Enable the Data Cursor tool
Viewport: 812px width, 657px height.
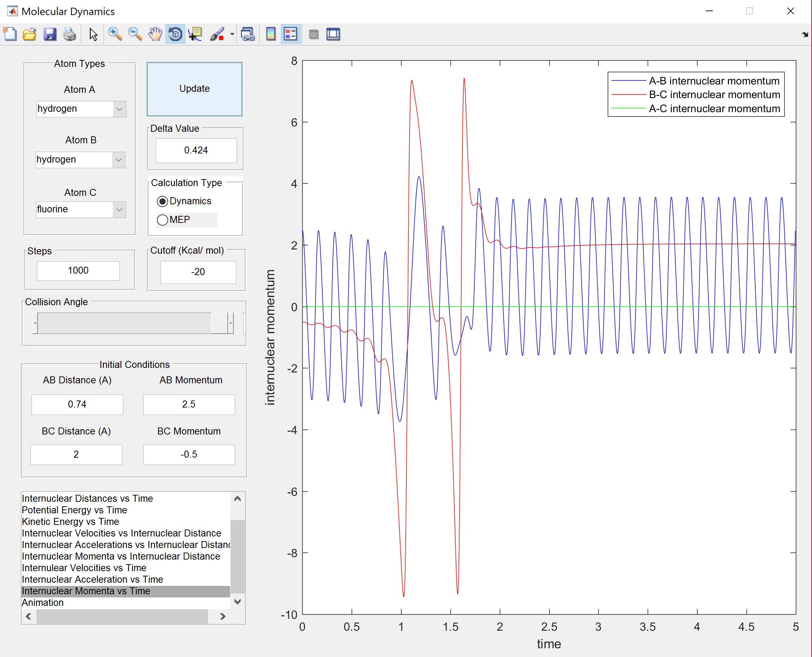[195, 34]
